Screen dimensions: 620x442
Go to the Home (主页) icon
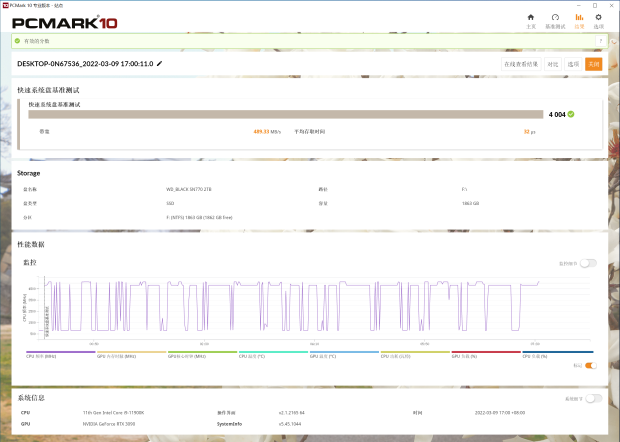pyautogui.click(x=531, y=17)
